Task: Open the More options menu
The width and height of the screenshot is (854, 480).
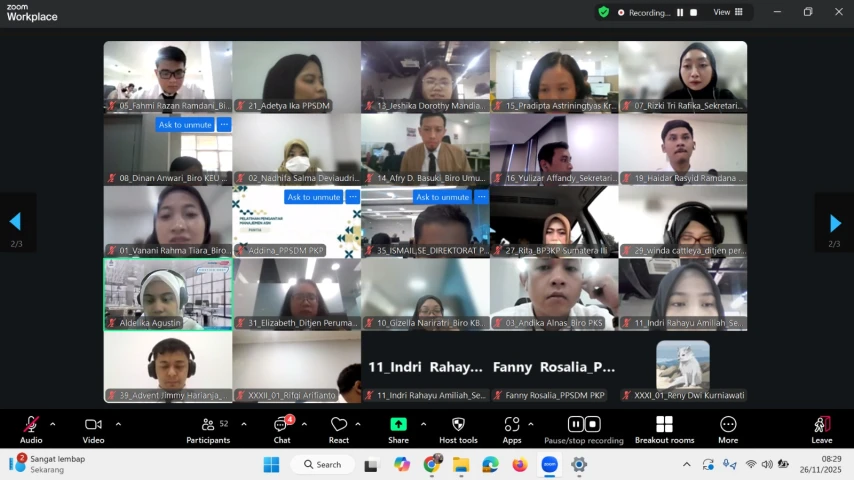Action: point(728,430)
